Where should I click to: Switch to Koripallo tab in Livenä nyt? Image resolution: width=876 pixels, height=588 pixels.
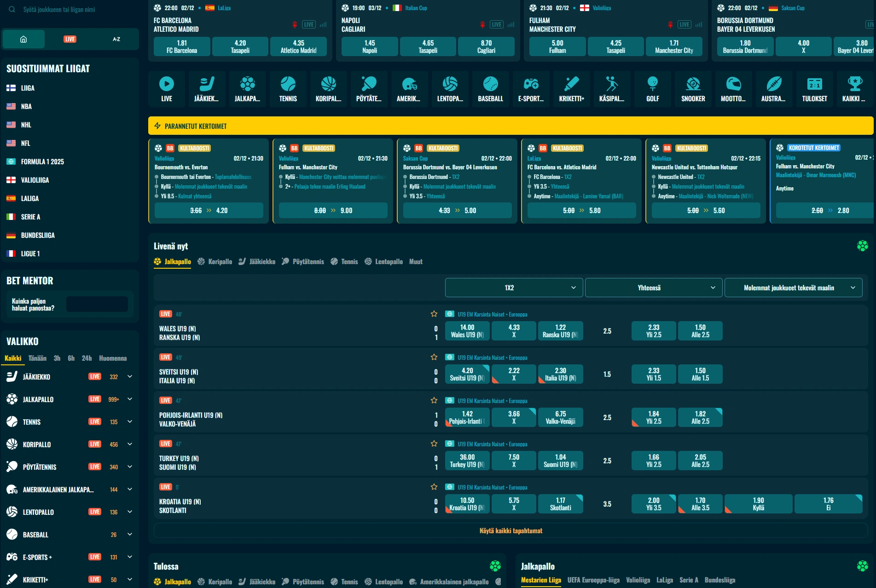coord(215,262)
